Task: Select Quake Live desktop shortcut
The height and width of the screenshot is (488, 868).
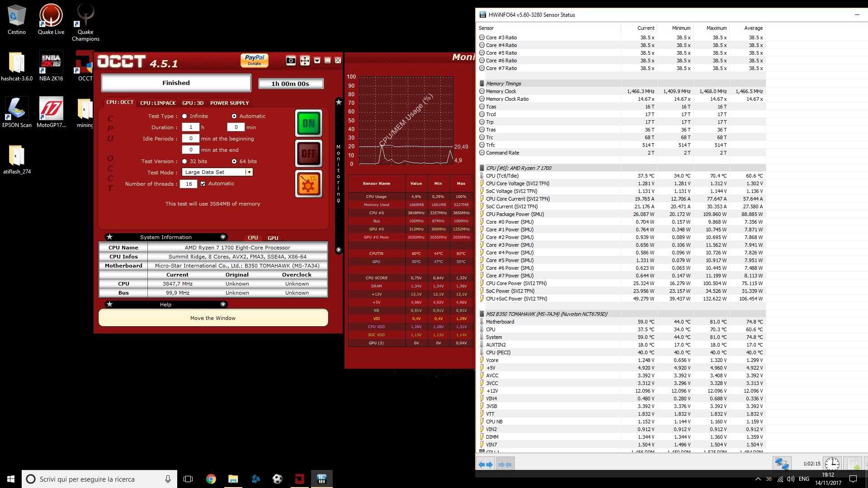Action: click(51, 20)
